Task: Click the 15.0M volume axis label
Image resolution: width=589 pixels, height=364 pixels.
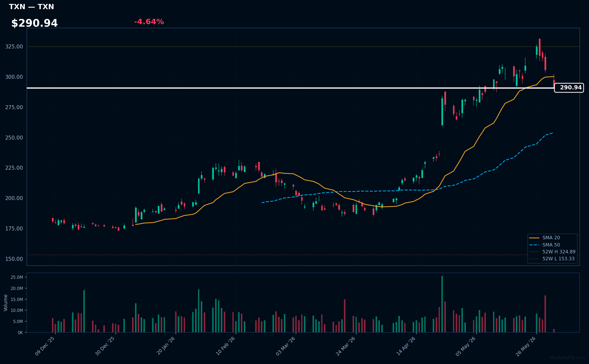Action: click(17, 299)
